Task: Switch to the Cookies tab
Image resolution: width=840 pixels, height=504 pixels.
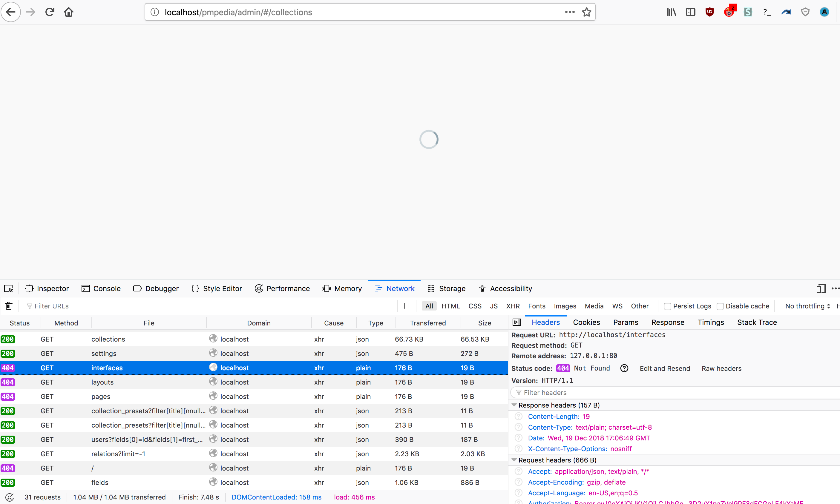Action: tap(586, 322)
